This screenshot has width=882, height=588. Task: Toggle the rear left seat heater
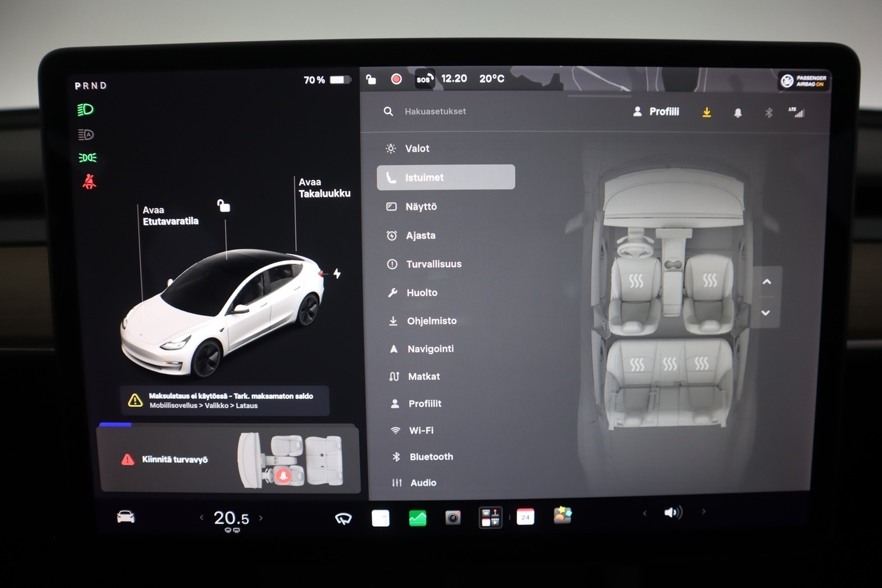point(637,365)
